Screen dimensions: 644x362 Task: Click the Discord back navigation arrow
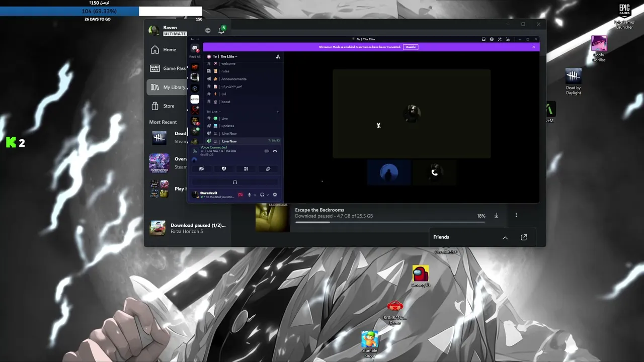click(192, 39)
